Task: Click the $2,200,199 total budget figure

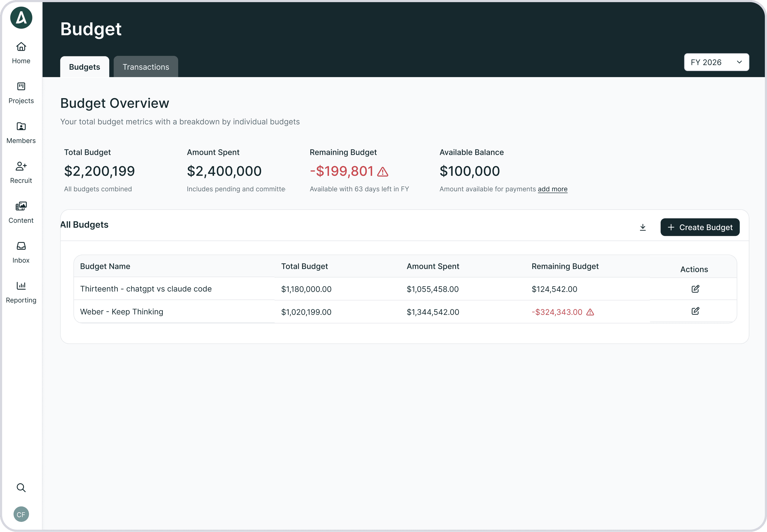Action: click(x=99, y=171)
